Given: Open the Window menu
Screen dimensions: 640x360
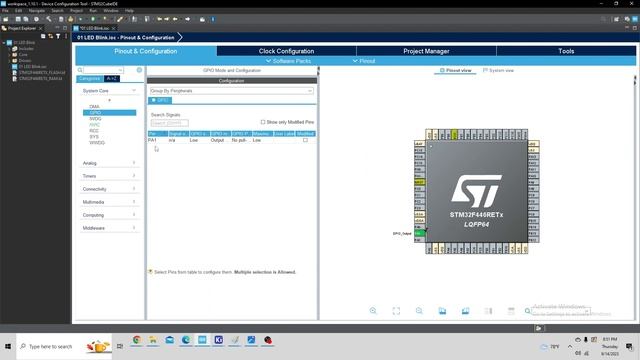Looking at the screenshot, I should (x=111, y=11).
